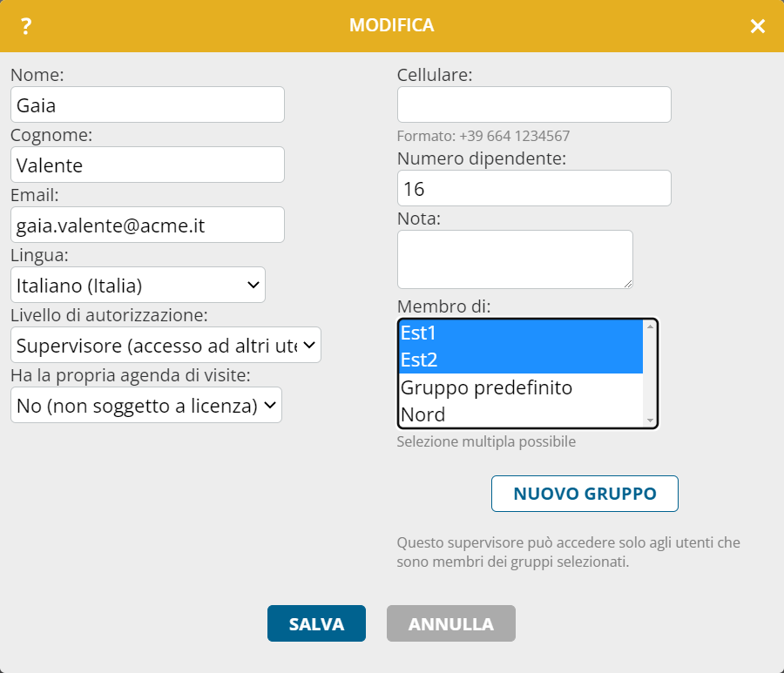This screenshot has height=673, width=784.
Task: Click the group list scroll up arrow
Action: pyautogui.click(x=649, y=326)
